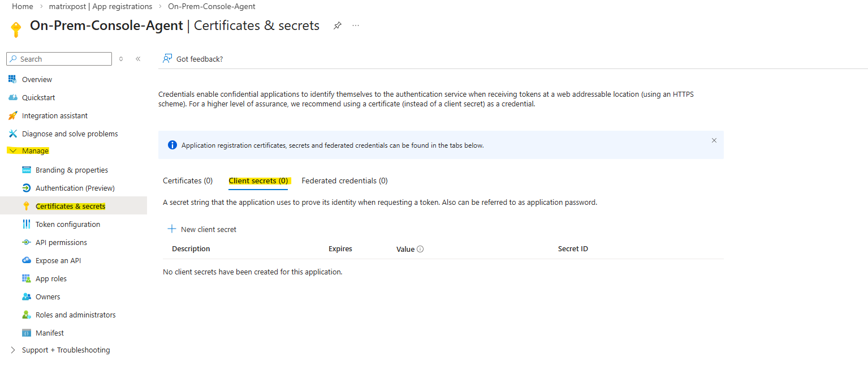Click the 'No client secrets have been created' text
The image size is (868, 378).
(253, 272)
